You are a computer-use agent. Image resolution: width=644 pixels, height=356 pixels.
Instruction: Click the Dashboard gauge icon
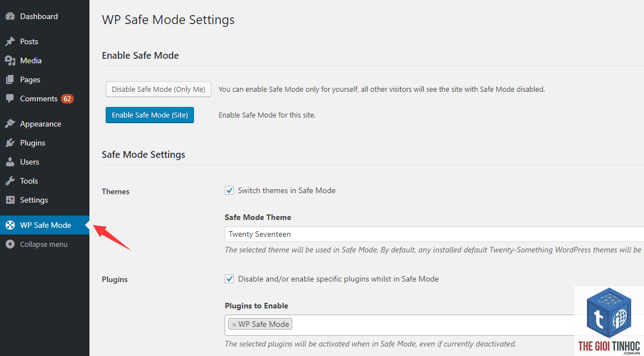coord(10,16)
